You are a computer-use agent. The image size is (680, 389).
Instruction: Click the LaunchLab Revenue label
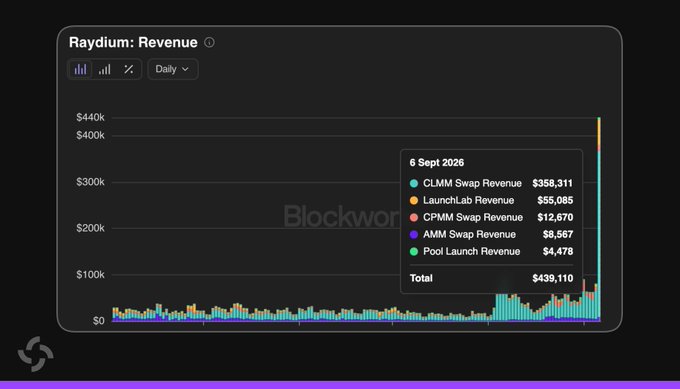(468, 200)
